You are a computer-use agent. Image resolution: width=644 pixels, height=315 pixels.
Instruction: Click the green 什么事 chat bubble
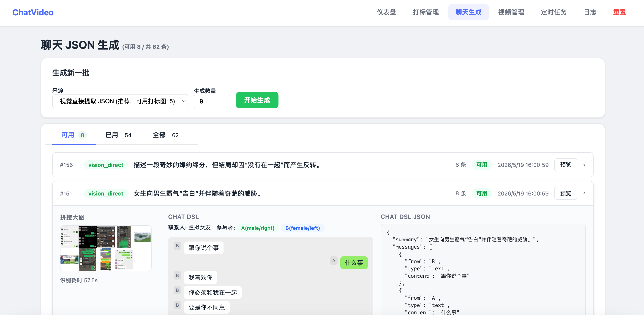pyautogui.click(x=354, y=263)
